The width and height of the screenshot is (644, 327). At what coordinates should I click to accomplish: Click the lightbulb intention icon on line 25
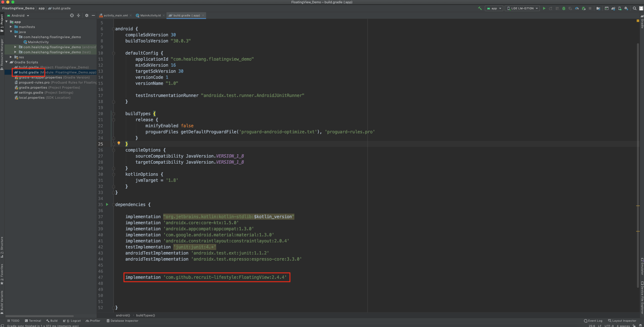coord(119,143)
